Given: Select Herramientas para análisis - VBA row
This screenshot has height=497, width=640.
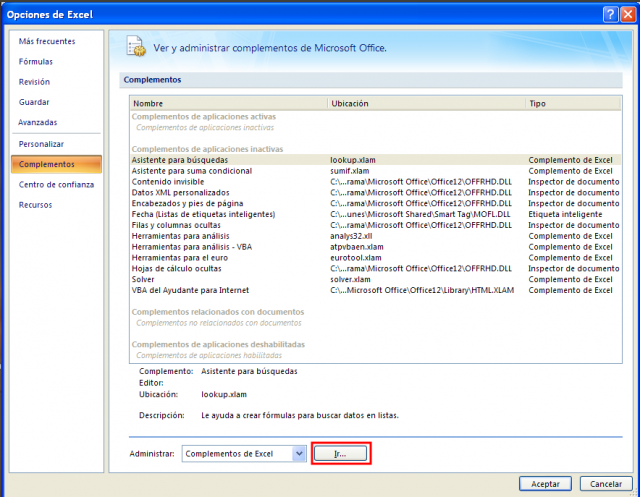Looking at the screenshot, I should tap(376, 247).
